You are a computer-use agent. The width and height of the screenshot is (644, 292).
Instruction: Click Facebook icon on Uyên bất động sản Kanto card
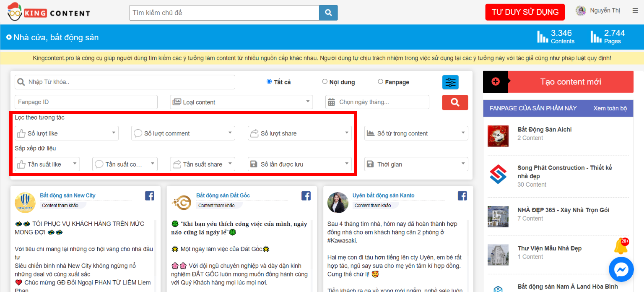[462, 196]
